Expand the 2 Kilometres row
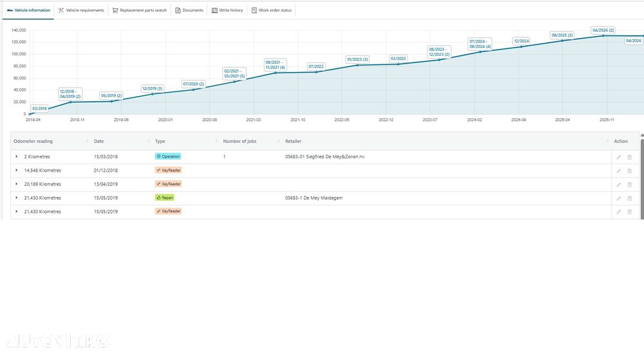Viewport: 644px width, 354px height. 17,156
